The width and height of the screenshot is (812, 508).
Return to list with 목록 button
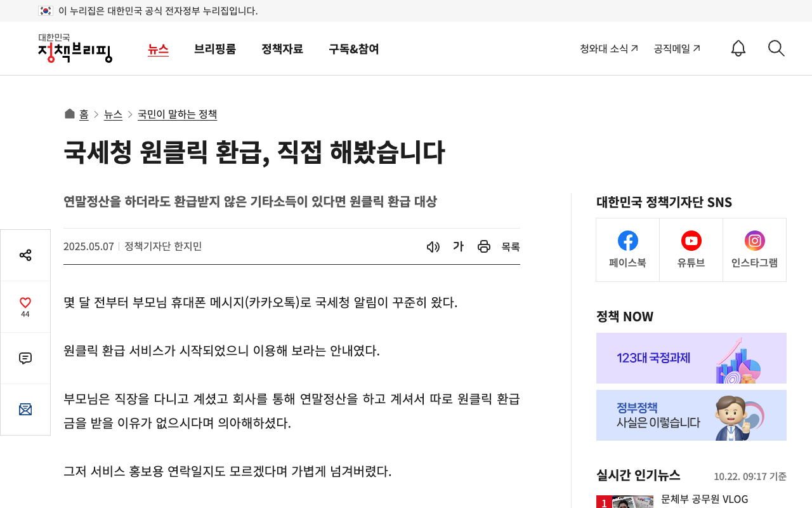tap(511, 246)
